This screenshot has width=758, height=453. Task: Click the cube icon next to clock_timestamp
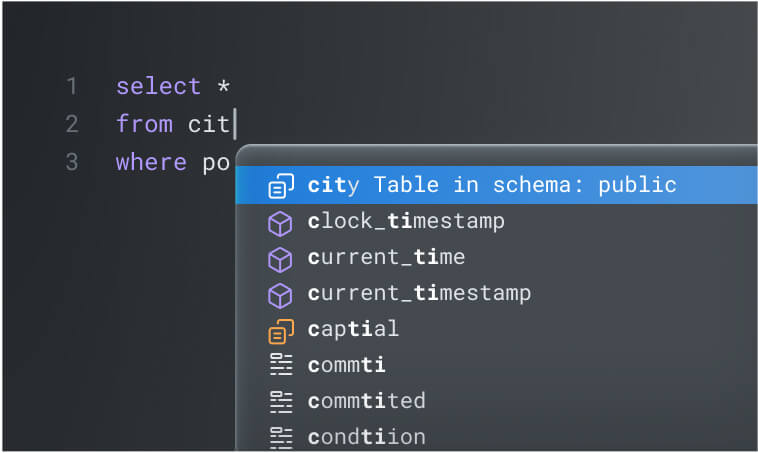point(281,222)
